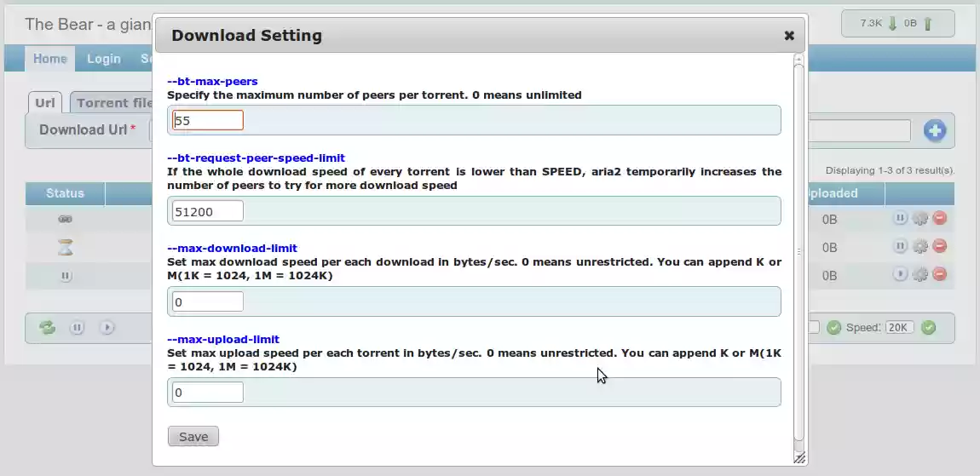Click the green refresh arrows icon

click(48, 327)
